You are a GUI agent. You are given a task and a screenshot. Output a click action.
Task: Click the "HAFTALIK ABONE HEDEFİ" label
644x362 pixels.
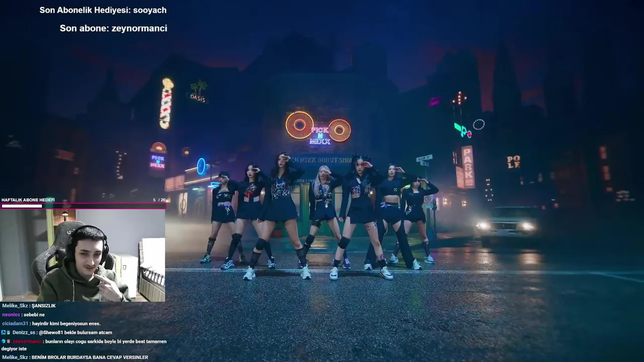28,200
